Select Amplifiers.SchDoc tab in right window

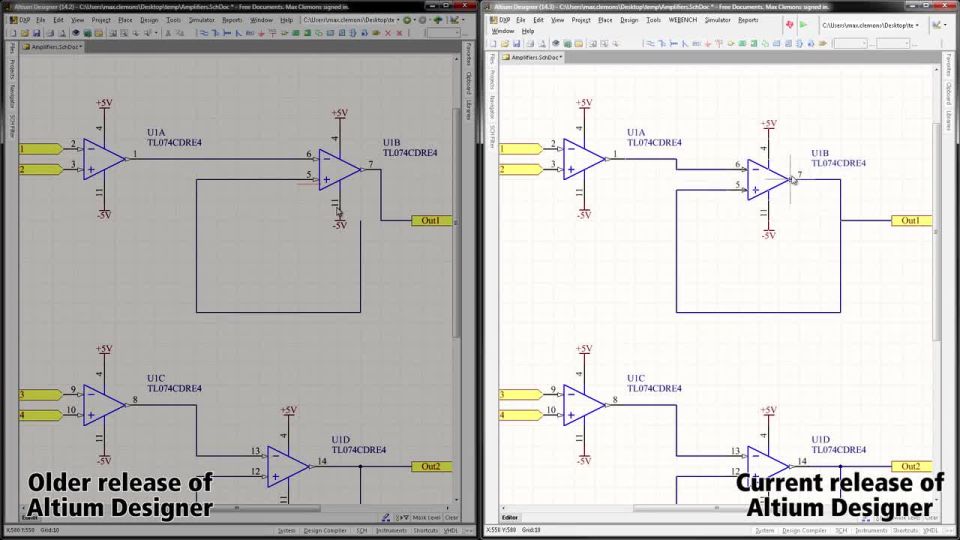pos(532,57)
